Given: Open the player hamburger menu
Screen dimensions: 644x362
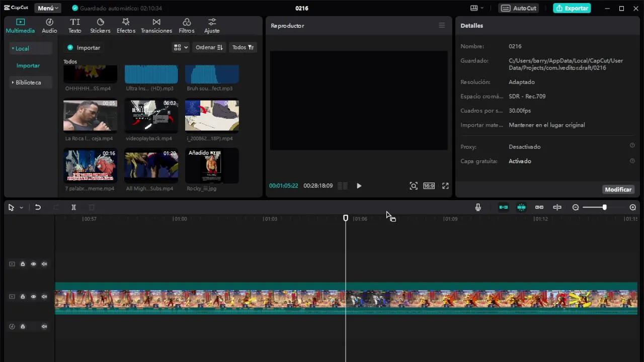Looking at the screenshot, I should click(x=442, y=25).
